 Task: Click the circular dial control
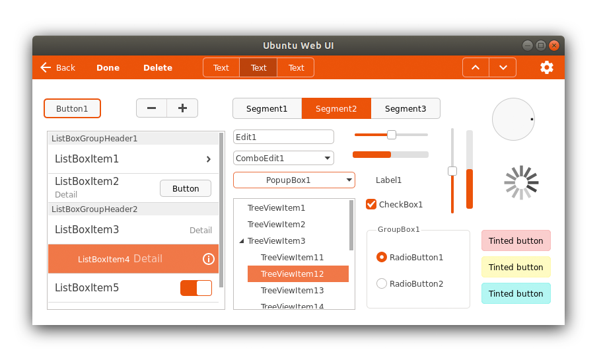click(x=513, y=120)
